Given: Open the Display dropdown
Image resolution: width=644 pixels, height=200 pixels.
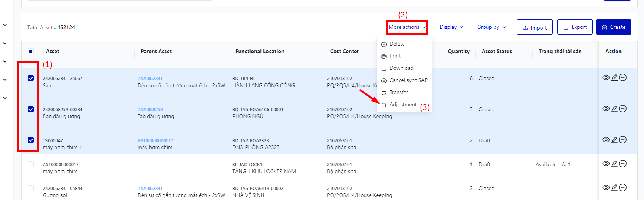Looking at the screenshot, I should click(x=451, y=27).
